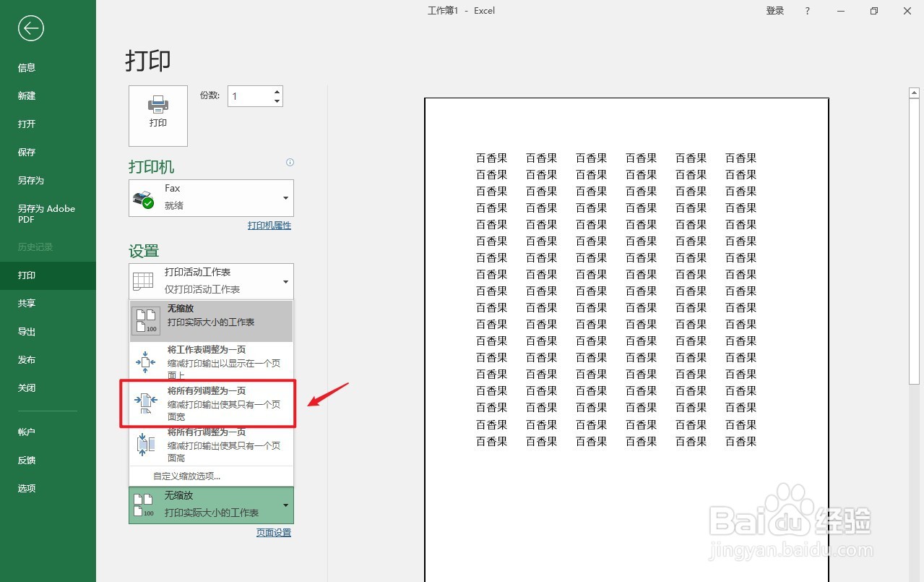
Task: Click the big 打印 print icon button
Action: pyautogui.click(x=157, y=116)
